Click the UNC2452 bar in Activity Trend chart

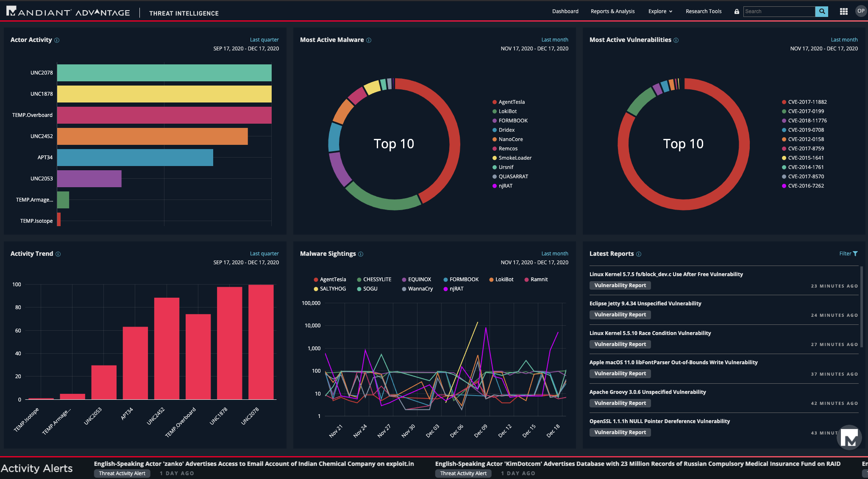[167, 349]
